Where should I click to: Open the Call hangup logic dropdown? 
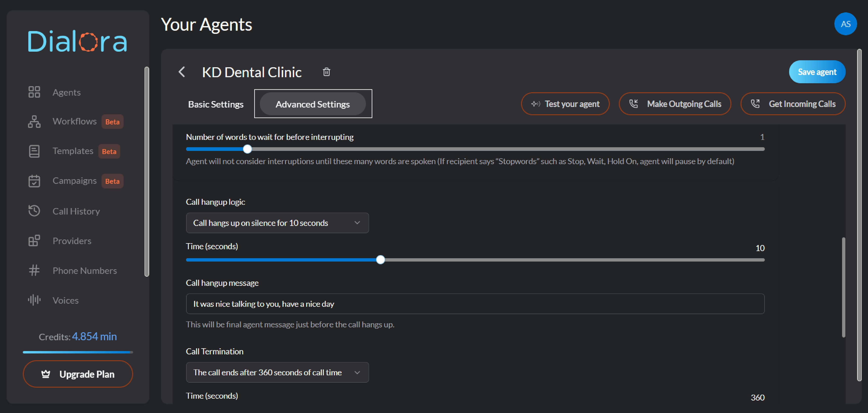[277, 223]
